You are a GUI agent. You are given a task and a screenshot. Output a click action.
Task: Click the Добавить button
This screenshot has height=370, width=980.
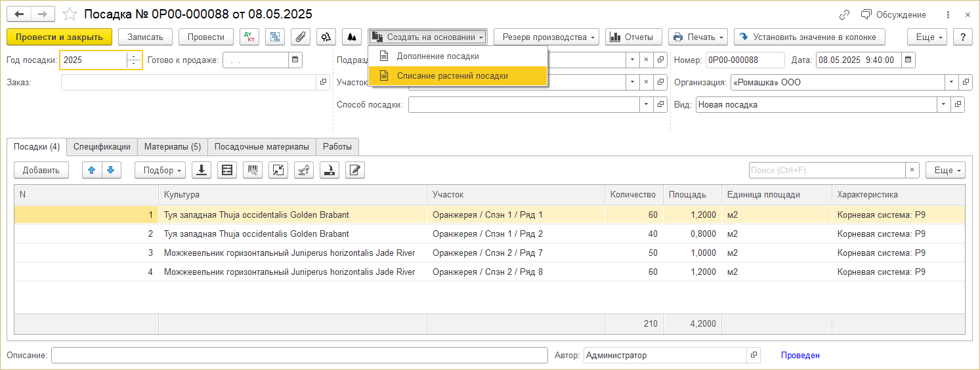click(x=41, y=170)
